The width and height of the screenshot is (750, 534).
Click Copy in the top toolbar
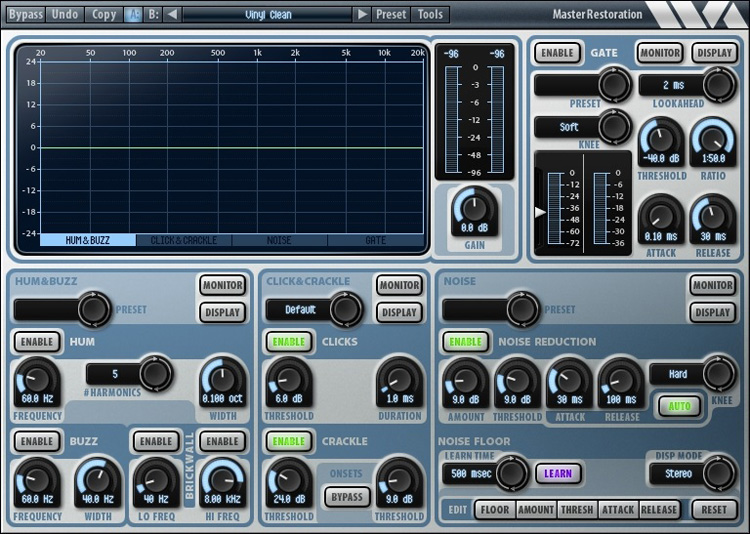pyautogui.click(x=104, y=14)
